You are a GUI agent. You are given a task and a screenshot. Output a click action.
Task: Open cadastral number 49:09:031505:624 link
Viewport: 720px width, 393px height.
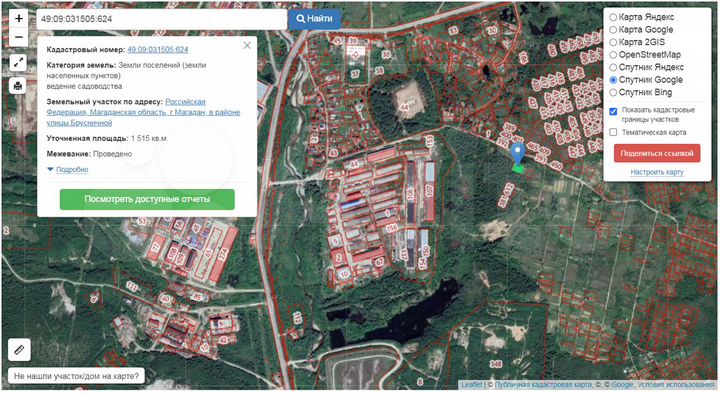point(158,50)
